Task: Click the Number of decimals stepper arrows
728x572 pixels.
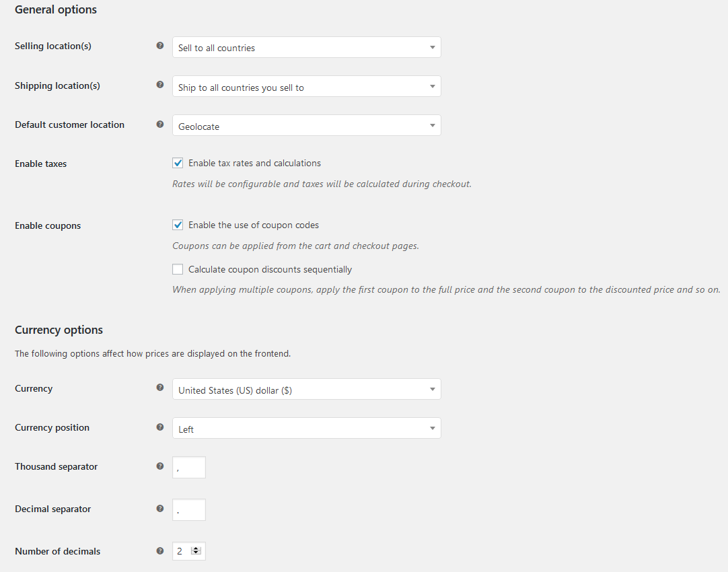Action: [196, 550]
